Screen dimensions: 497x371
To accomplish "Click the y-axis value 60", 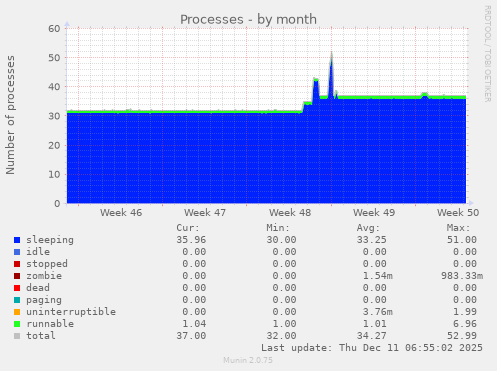I will click(54, 29).
